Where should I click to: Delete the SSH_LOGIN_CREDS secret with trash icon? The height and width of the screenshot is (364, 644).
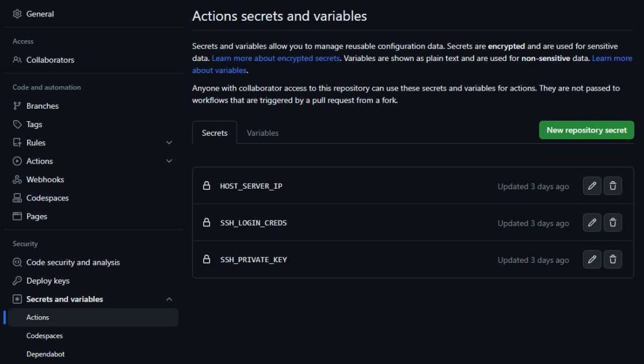coord(613,223)
